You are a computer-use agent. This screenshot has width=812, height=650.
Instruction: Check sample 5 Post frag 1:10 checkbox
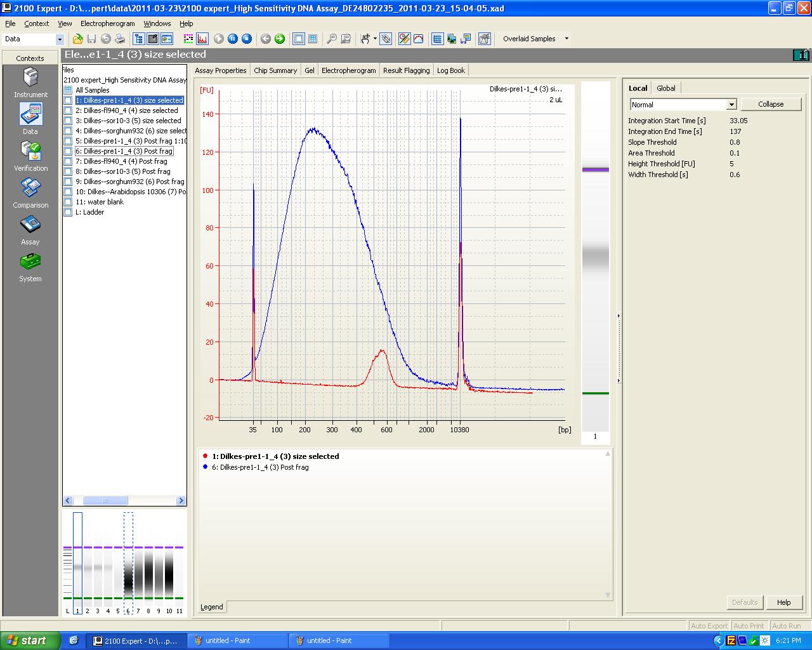(68, 141)
